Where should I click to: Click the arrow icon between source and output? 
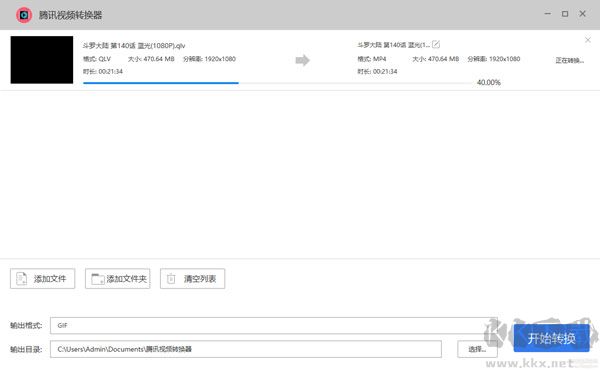click(x=302, y=60)
